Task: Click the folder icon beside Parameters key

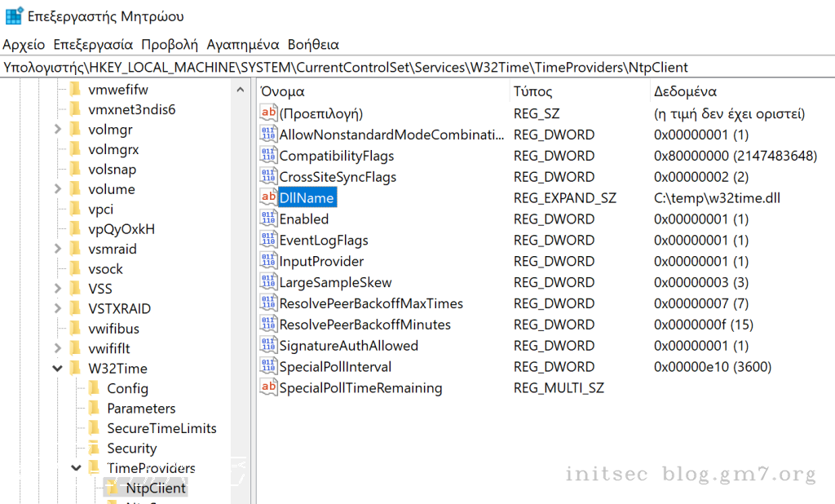Action: [95, 408]
